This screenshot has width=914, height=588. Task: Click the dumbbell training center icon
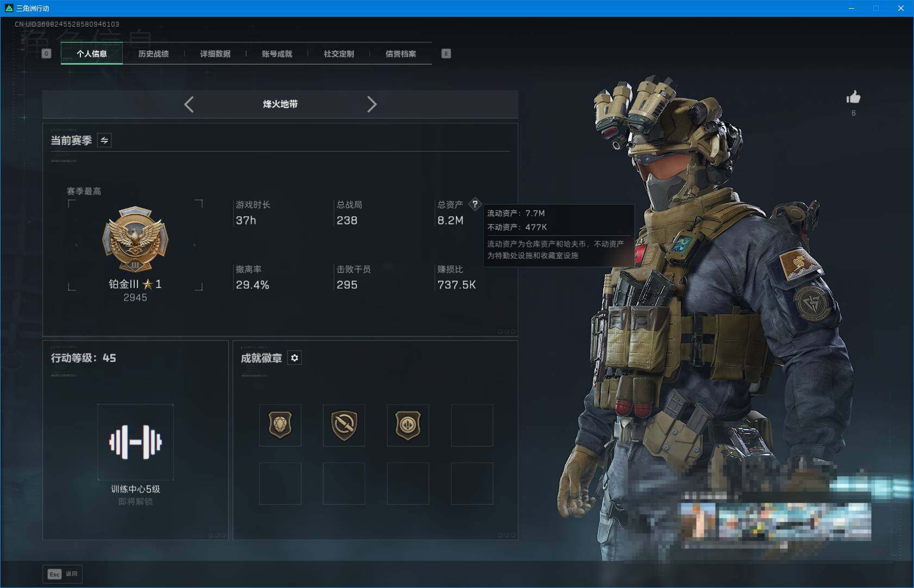[135, 442]
